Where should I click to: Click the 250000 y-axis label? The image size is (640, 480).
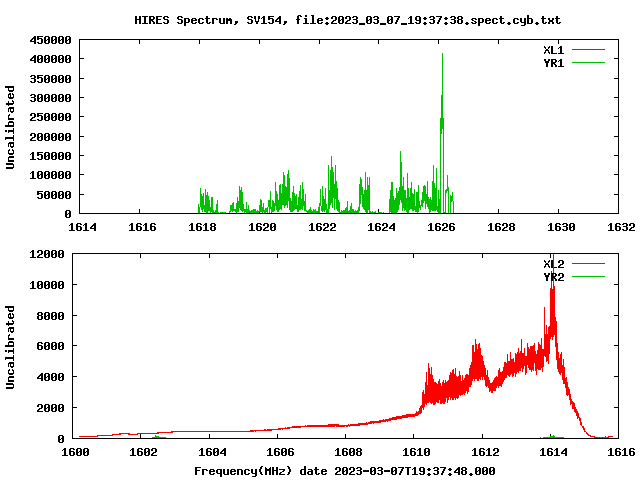(50, 117)
